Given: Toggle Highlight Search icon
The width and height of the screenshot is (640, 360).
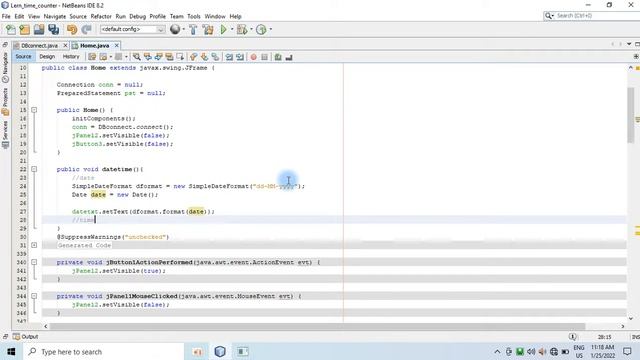Looking at the screenshot, I should coord(169,57).
